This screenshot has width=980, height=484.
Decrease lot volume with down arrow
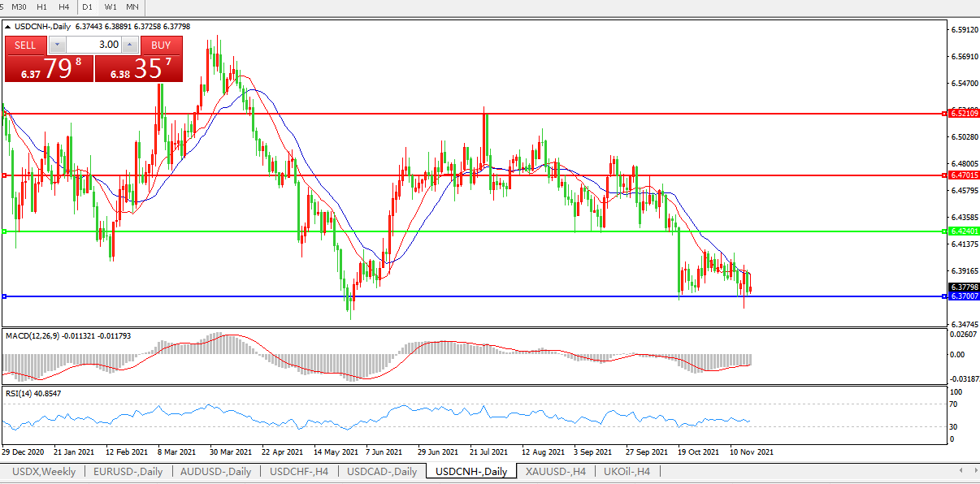tap(57, 45)
